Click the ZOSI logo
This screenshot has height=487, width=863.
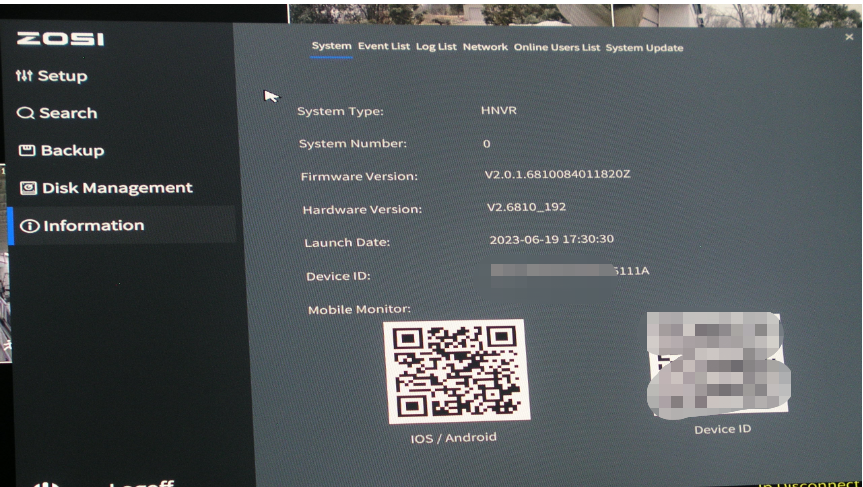pyautogui.click(x=61, y=39)
